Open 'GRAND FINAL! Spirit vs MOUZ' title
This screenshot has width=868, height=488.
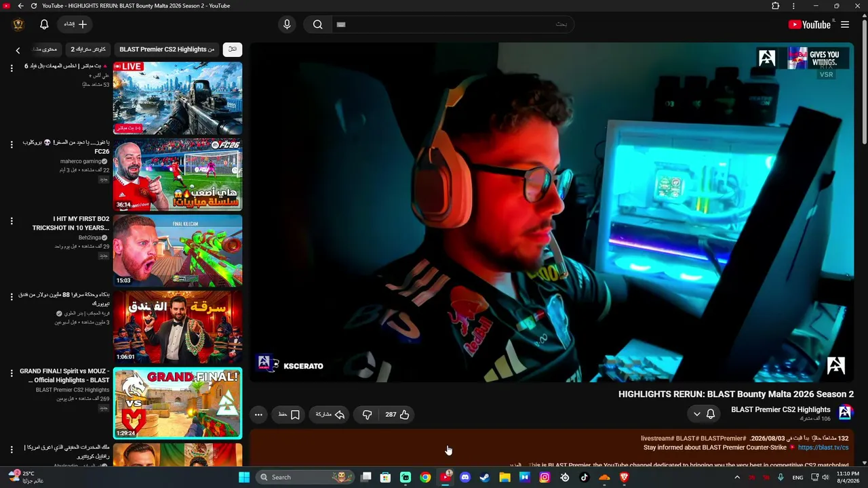(x=64, y=375)
